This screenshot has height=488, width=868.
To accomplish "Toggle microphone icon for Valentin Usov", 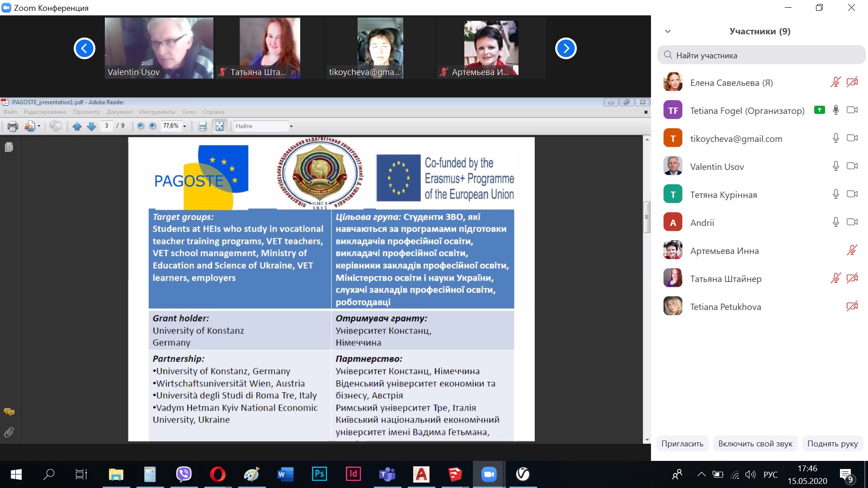I will (x=835, y=166).
